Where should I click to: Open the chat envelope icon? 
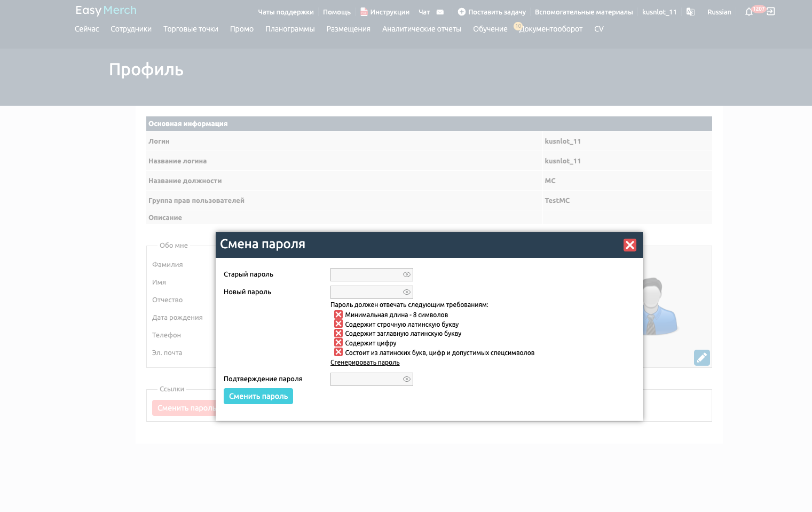(440, 12)
